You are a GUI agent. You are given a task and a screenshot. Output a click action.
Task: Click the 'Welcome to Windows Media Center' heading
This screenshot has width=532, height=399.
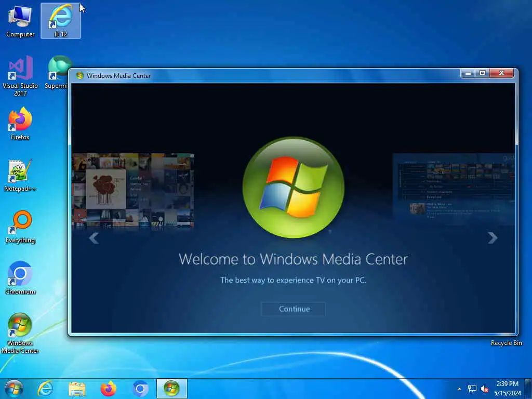(x=293, y=259)
